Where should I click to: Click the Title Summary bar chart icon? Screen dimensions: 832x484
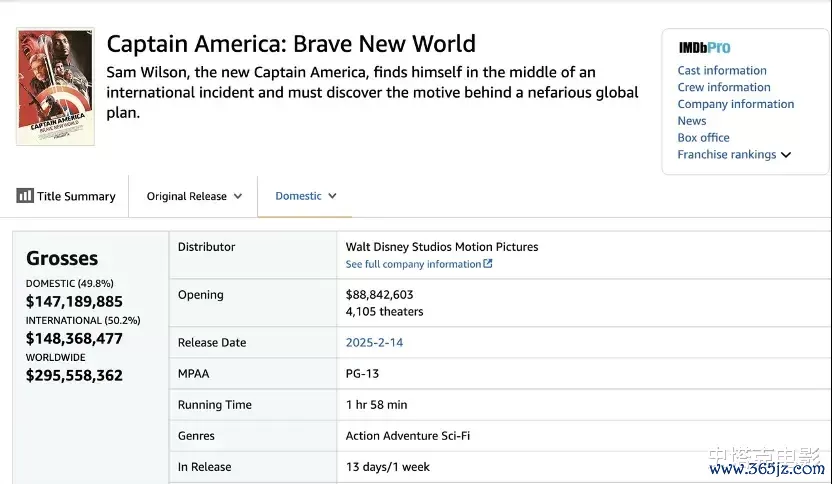point(25,196)
